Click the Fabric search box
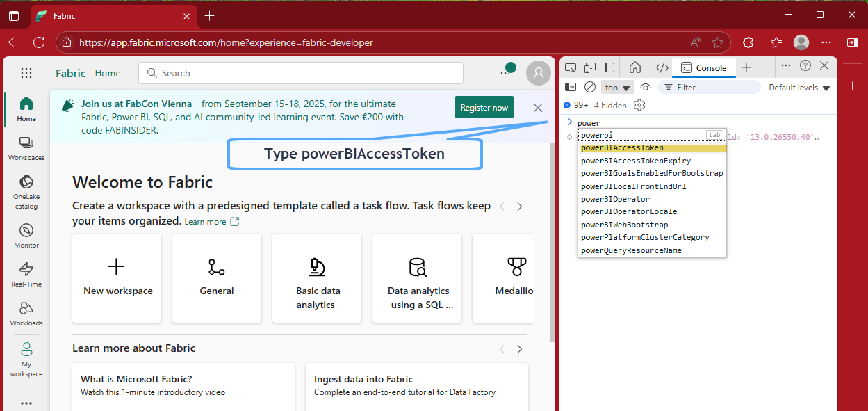Screen dimensions: 868x411 click(301, 73)
